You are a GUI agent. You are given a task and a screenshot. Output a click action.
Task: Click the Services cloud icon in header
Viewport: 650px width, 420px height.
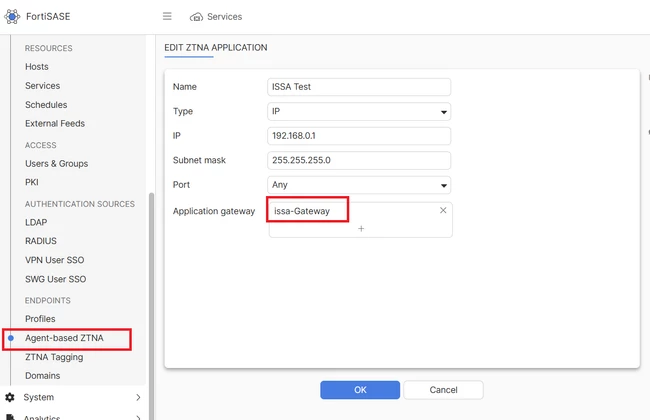click(x=196, y=17)
